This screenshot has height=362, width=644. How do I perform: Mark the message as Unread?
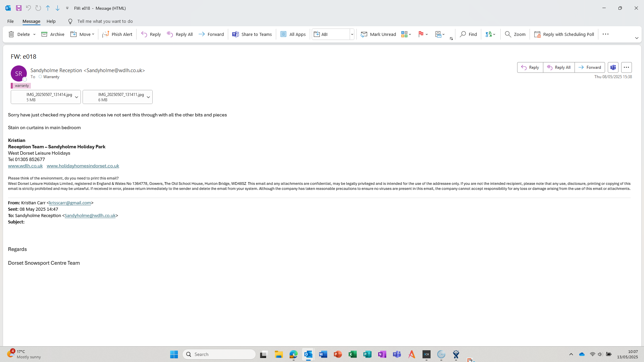pyautogui.click(x=379, y=34)
